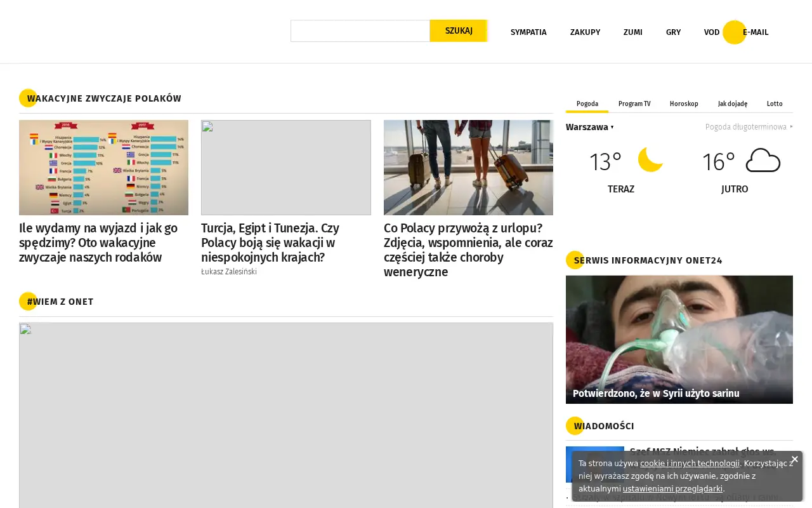Read 'Ile wydamy na wyjazd' article

pos(98,243)
